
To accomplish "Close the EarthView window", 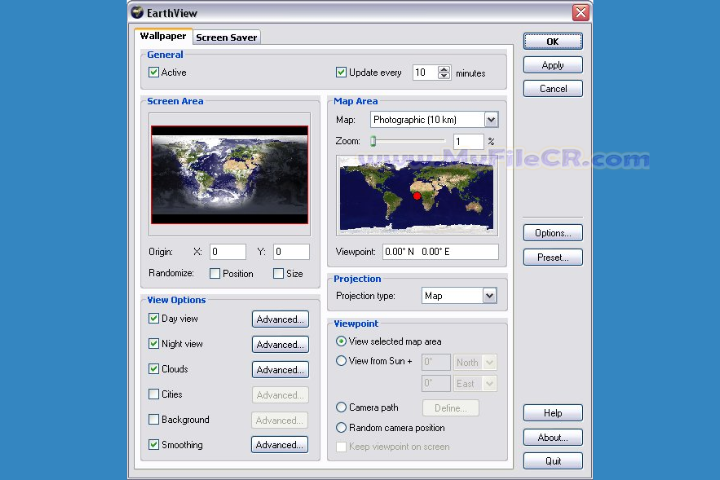I will click(x=580, y=12).
